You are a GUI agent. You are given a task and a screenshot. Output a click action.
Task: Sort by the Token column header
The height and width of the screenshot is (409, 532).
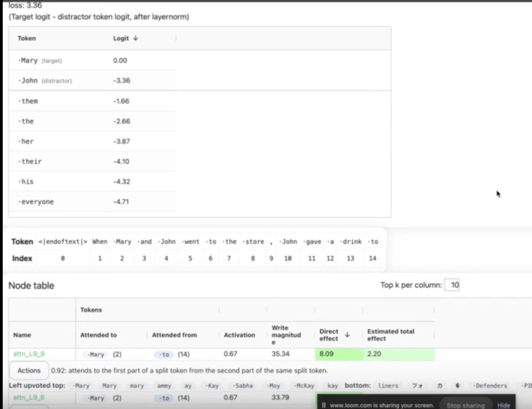27,38
